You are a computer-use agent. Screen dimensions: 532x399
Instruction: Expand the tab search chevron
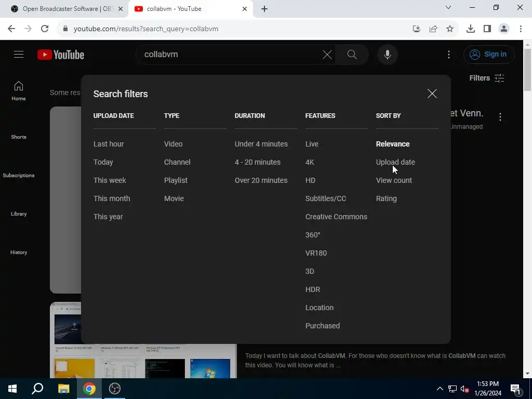click(x=448, y=7)
